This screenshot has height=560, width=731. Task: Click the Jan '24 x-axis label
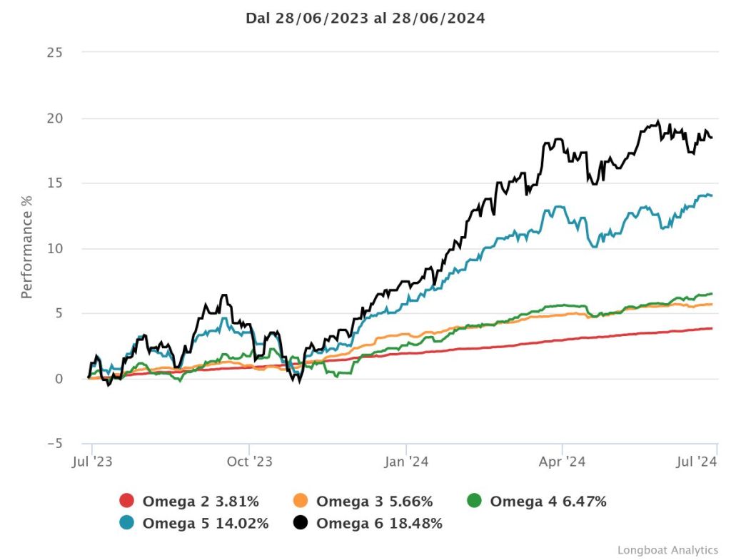tap(405, 462)
